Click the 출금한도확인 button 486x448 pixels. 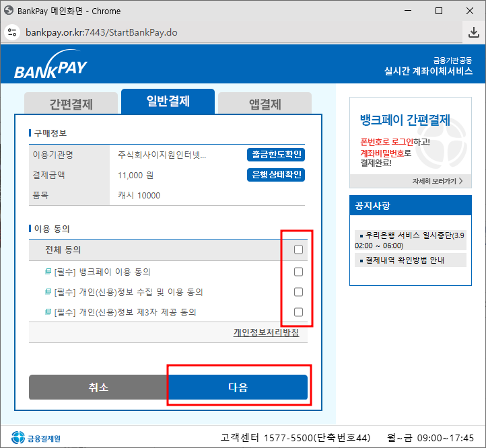276,155
